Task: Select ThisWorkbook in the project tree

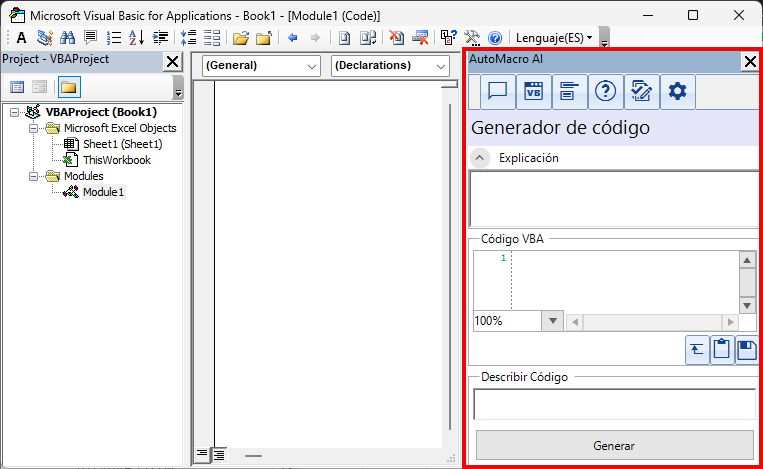Action: 117,160
